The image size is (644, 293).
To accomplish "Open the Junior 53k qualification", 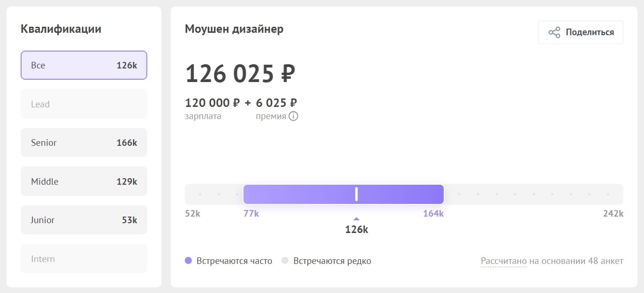I will click(x=84, y=220).
